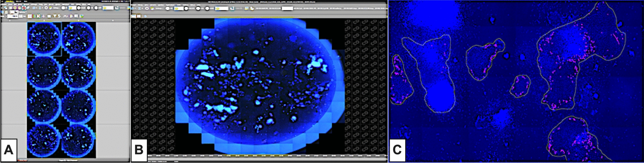Select the top-left well thumbnail in panel A
The image size is (644, 163).
point(44,38)
